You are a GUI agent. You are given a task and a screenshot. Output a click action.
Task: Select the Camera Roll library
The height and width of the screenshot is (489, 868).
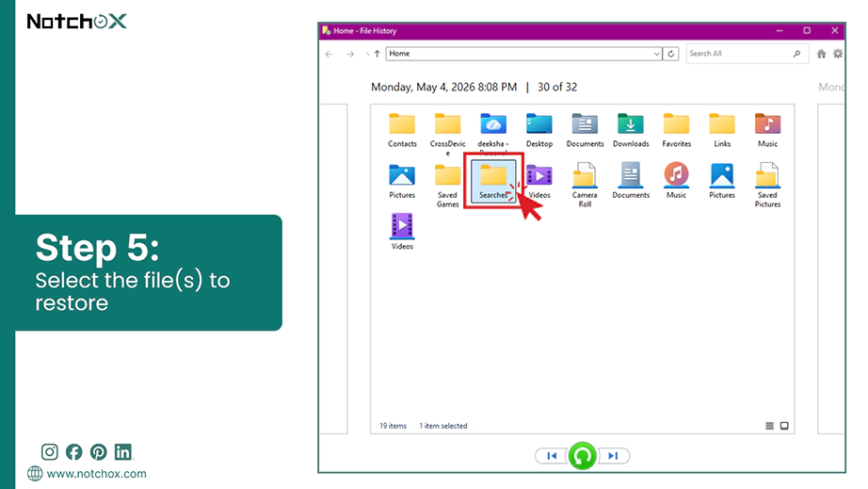[585, 186]
